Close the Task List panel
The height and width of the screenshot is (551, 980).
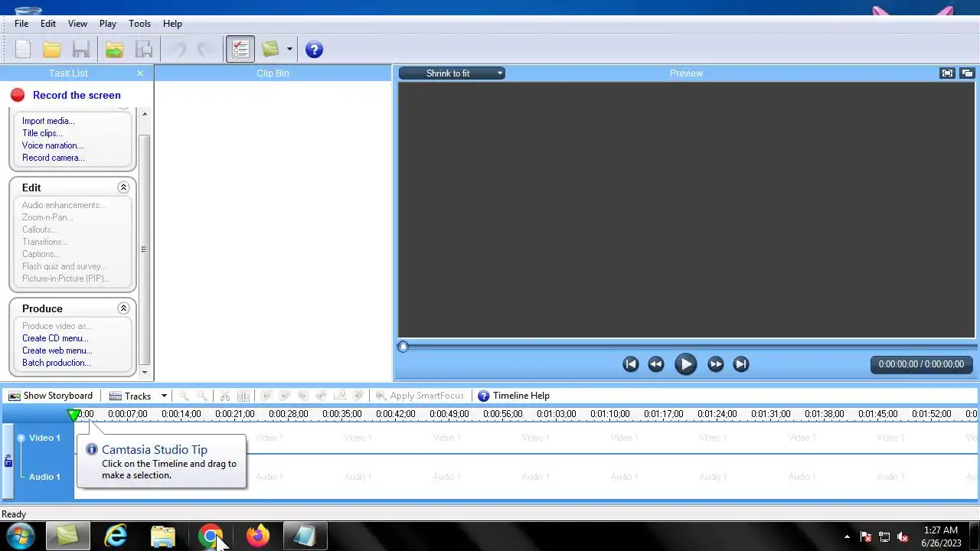pos(140,73)
